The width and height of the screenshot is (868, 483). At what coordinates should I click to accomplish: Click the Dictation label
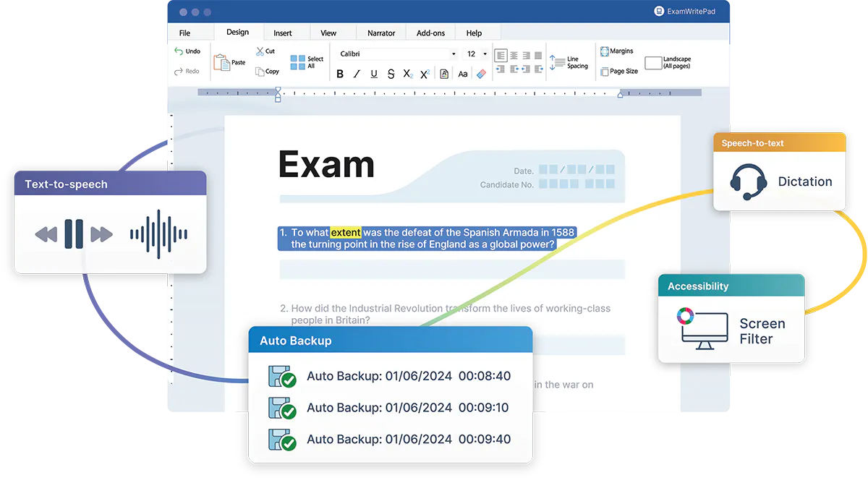pos(805,181)
